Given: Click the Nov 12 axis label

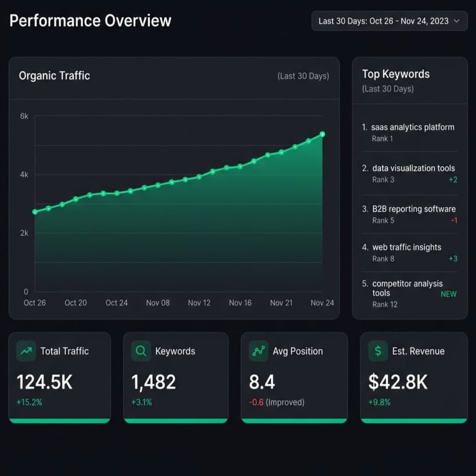Looking at the screenshot, I should click(x=199, y=303).
